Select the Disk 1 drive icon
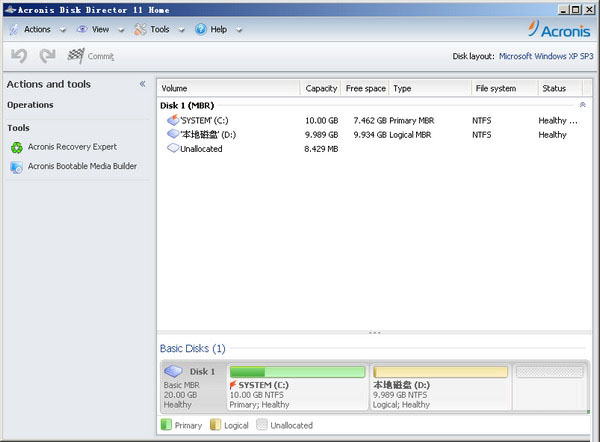 click(174, 372)
